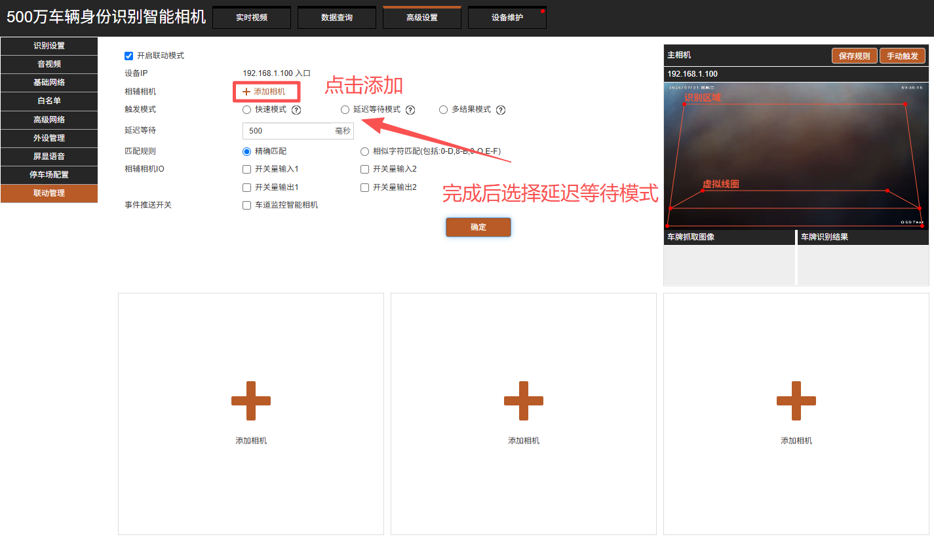The width and height of the screenshot is (934, 560).
Task: Enable 开关量输入1 checkbox
Action: [x=246, y=169]
